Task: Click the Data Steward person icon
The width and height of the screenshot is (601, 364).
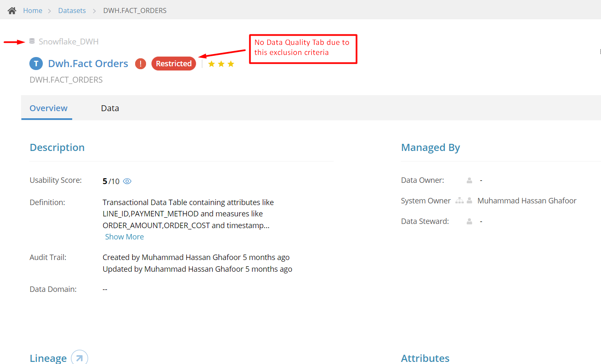Action: (469, 221)
